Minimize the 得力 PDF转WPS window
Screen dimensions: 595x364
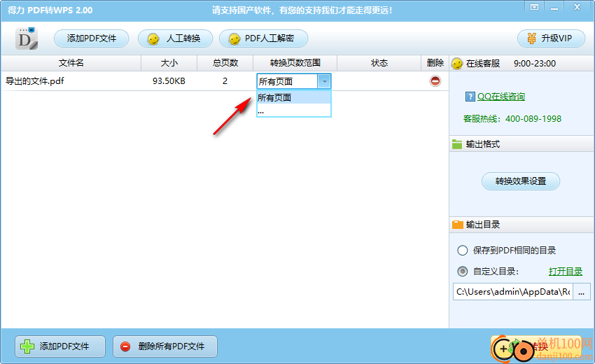(x=555, y=7)
